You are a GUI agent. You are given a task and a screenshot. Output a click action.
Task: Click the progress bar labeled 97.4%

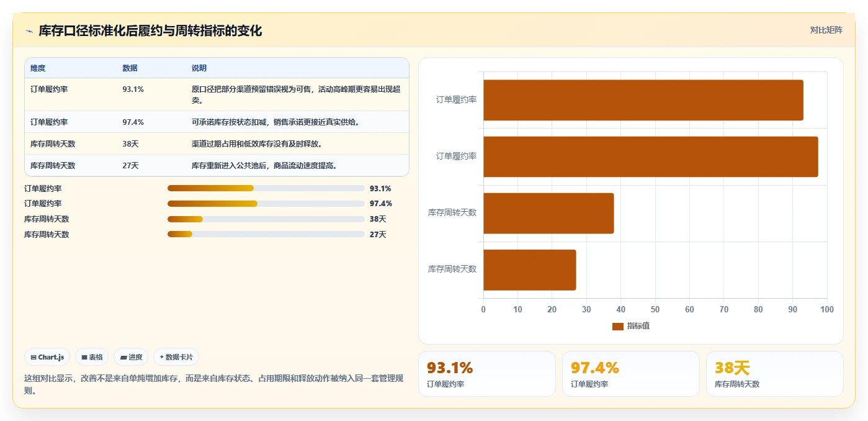(x=266, y=204)
